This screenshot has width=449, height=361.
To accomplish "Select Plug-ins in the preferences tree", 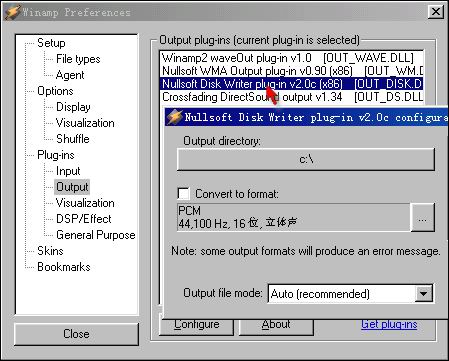I will click(56, 155).
